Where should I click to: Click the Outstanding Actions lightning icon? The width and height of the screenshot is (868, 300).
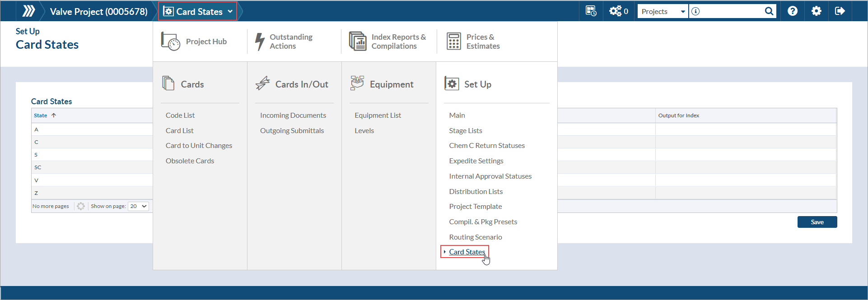click(x=260, y=42)
